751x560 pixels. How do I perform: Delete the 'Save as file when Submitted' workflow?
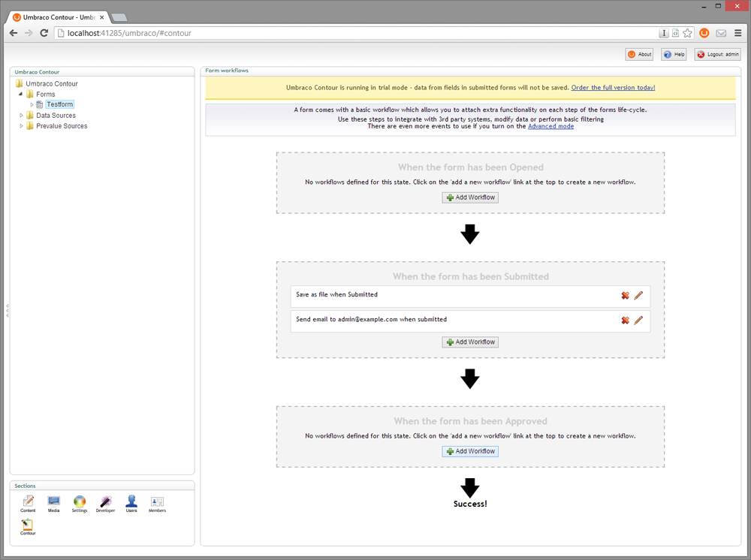(x=625, y=296)
